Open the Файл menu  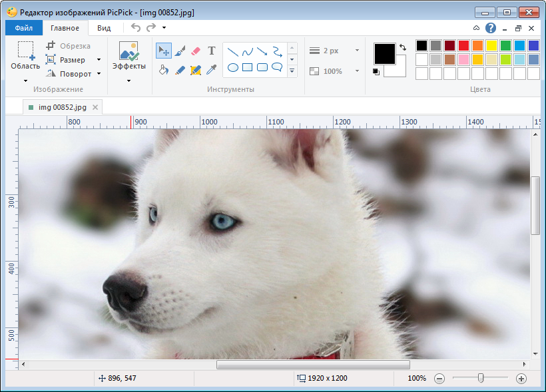25,28
